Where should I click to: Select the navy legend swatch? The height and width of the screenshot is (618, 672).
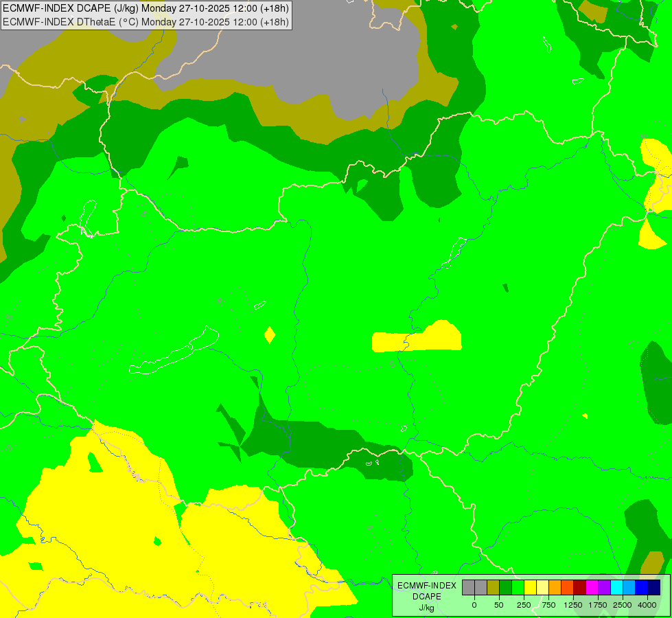[x=653, y=587]
